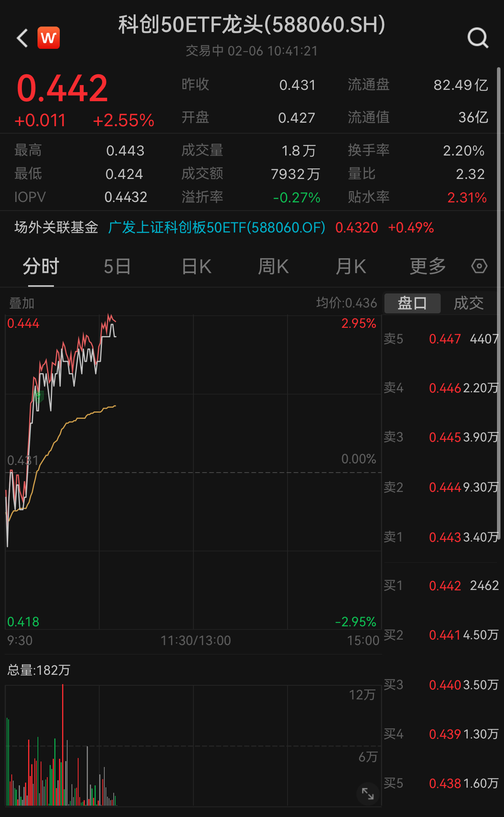
Task: Switch to the 月K tab
Action: click(351, 267)
